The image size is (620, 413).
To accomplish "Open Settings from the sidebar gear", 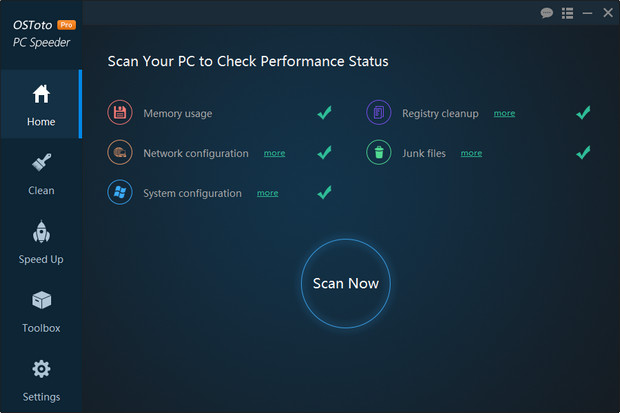I will click(41, 380).
